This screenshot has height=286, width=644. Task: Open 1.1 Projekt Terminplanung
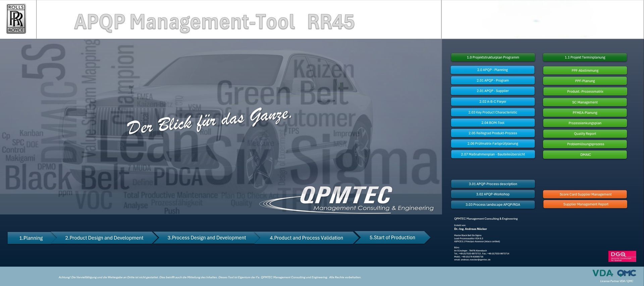coord(585,57)
